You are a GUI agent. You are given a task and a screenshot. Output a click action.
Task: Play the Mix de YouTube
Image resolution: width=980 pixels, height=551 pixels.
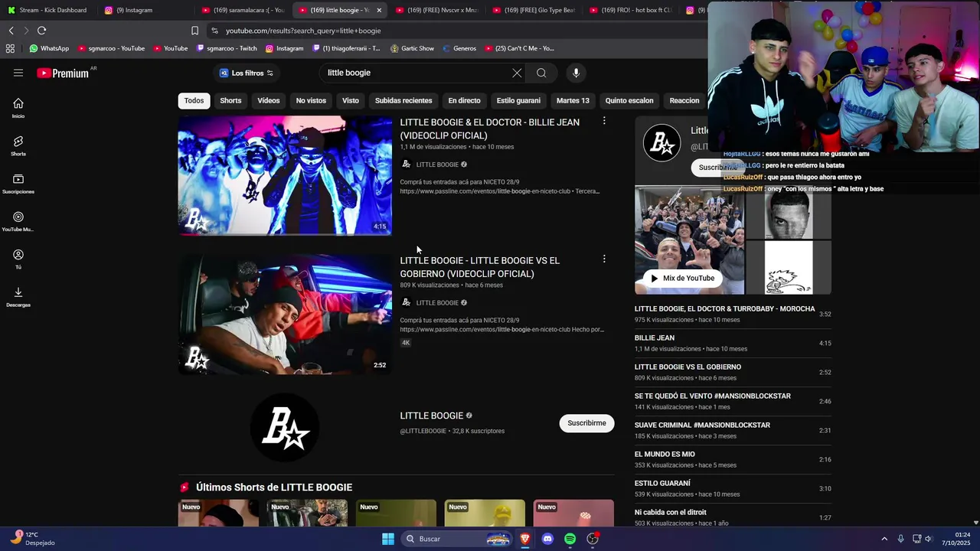682,278
